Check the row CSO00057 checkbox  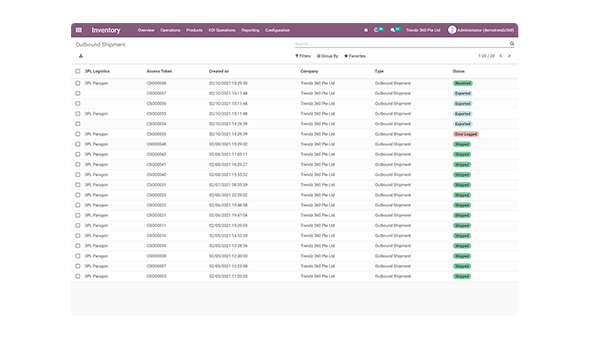click(x=78, y=93)
